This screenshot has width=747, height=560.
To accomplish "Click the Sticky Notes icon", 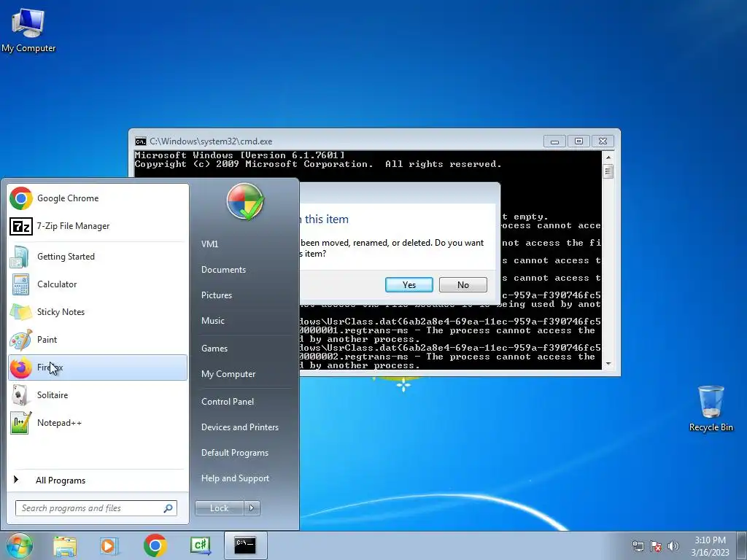I will coord(20,312).
